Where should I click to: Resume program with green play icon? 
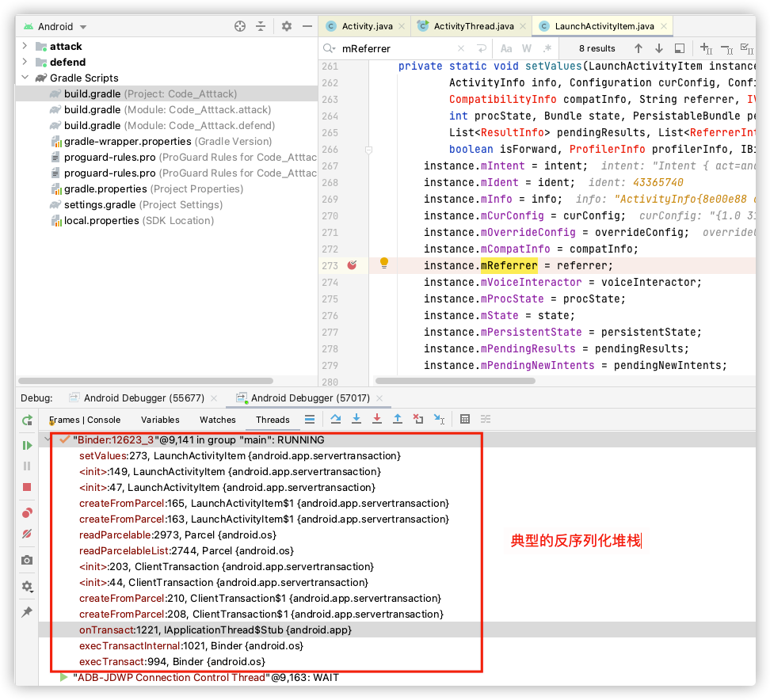pyautogui.click(x=27, y=446)
